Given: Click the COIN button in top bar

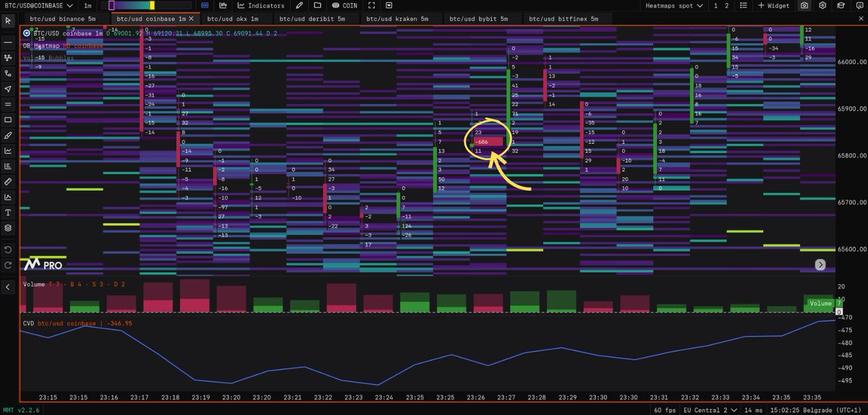Looking at the screenshot, I should (x=345, y=5).
